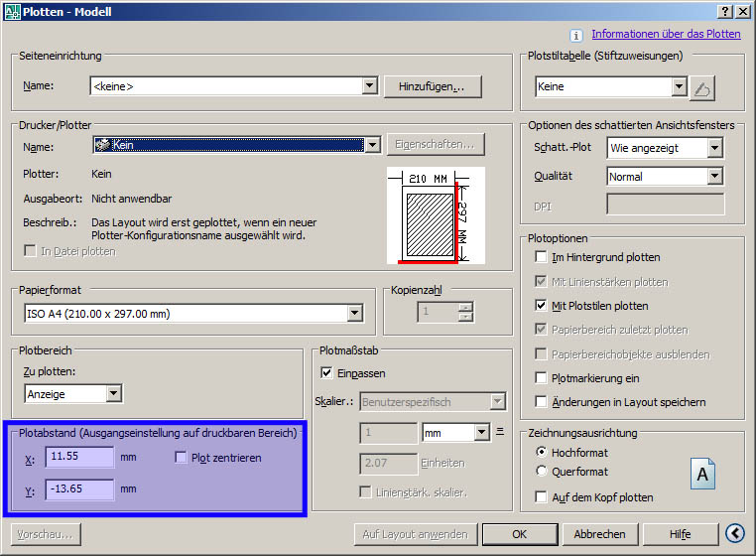Click the scale field showing 2.07
The width and height of the screenshot is (756, 556).
point(388,464)
